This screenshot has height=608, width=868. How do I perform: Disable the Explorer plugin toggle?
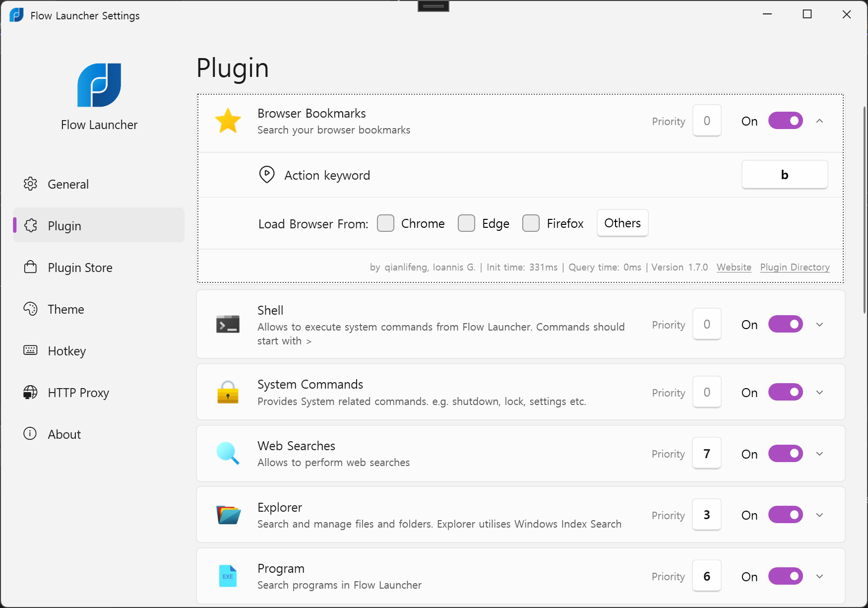tap(786, 515)
